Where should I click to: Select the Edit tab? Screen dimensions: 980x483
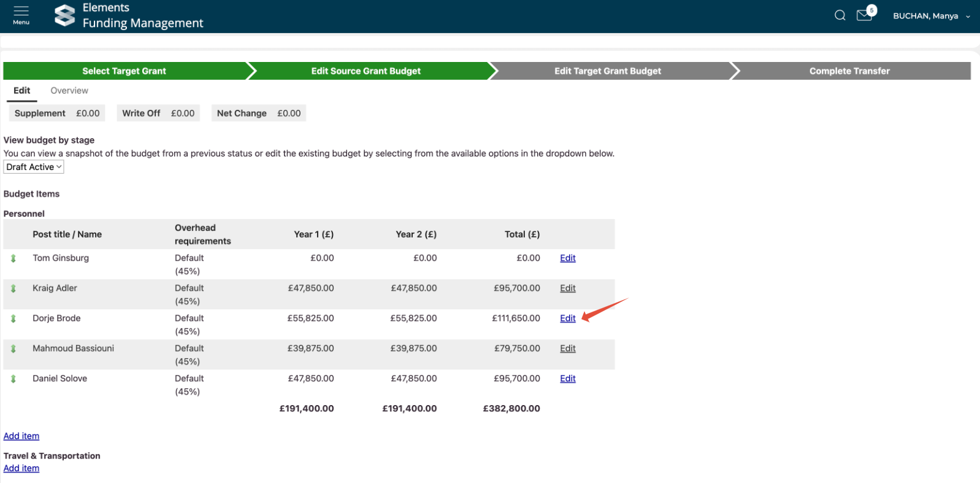point(22,90)
